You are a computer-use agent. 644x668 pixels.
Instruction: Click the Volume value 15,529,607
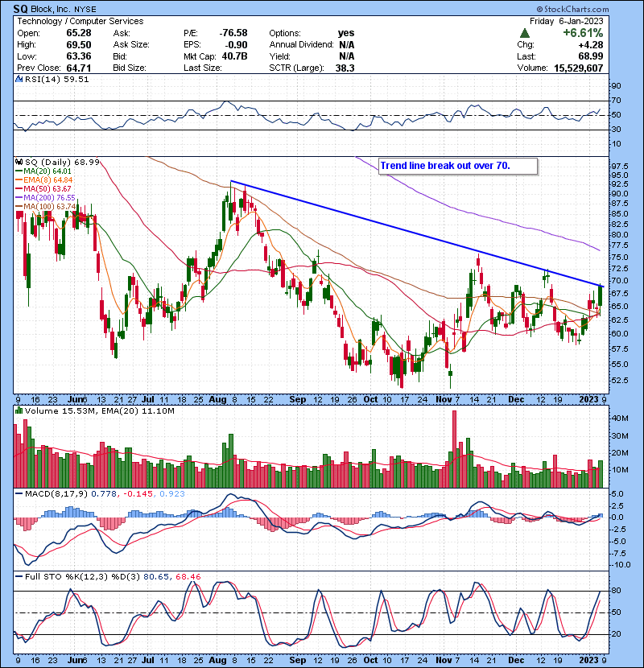578,68
